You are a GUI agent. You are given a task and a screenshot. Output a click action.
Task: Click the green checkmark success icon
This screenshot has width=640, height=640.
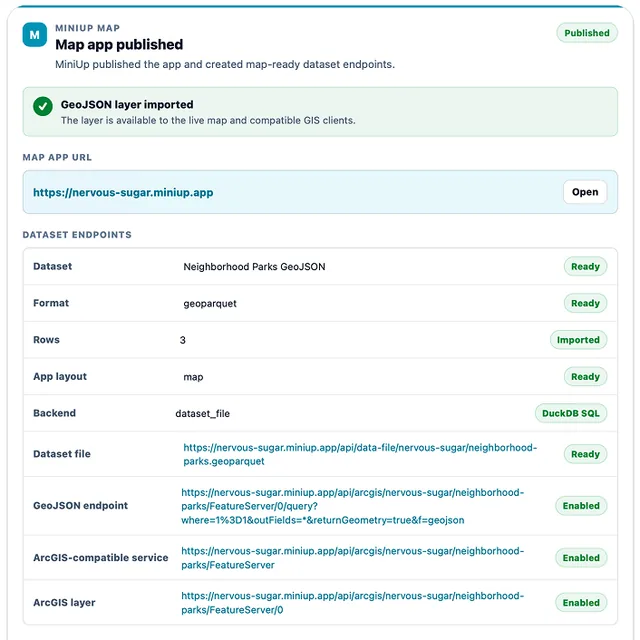point(43,106)
